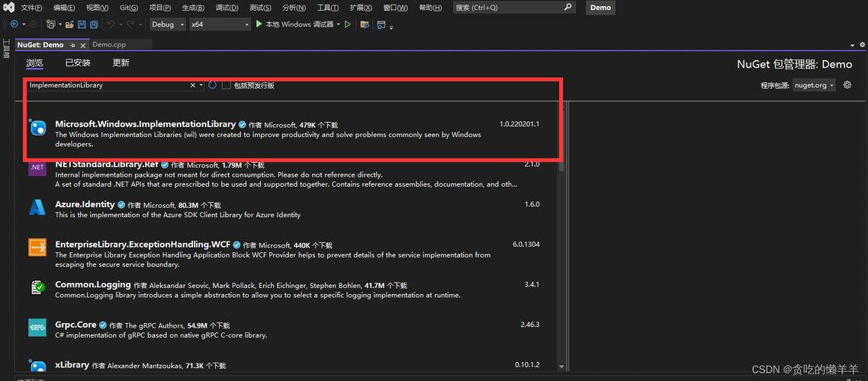
Task: Click the Demo solution name button
Action: point(600,8)
